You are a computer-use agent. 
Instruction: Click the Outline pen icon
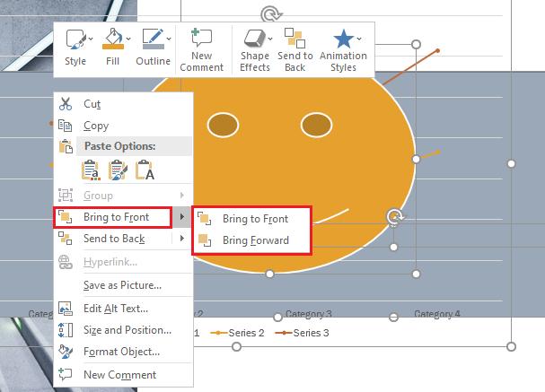pos(154,39)
